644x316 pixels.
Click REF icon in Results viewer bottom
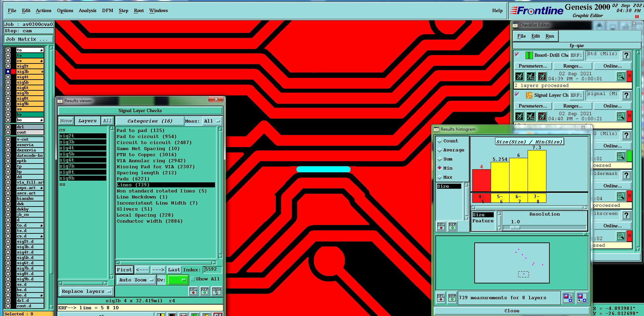[x=205, y=291]
